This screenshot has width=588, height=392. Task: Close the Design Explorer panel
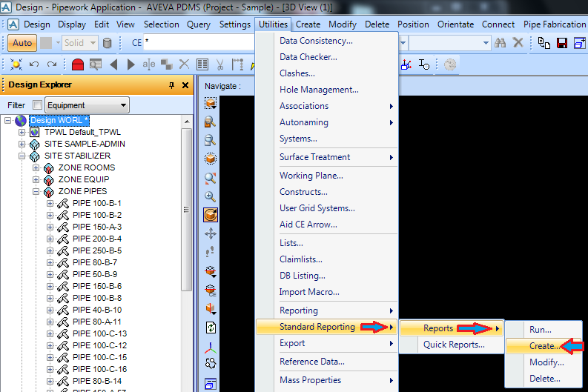(x=185, y=85)
